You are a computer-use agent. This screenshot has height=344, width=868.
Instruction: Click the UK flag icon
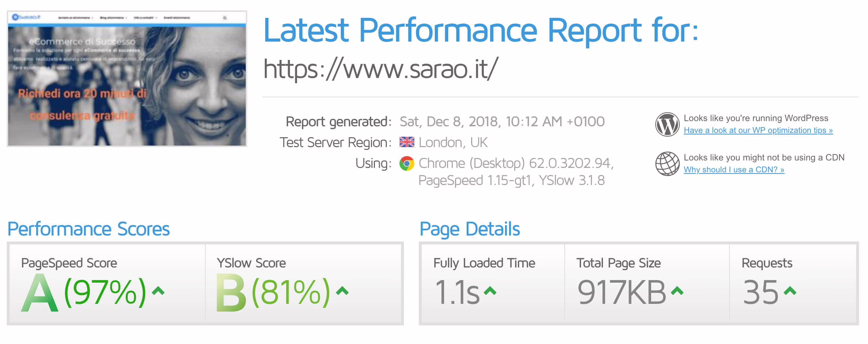point(407,142)
